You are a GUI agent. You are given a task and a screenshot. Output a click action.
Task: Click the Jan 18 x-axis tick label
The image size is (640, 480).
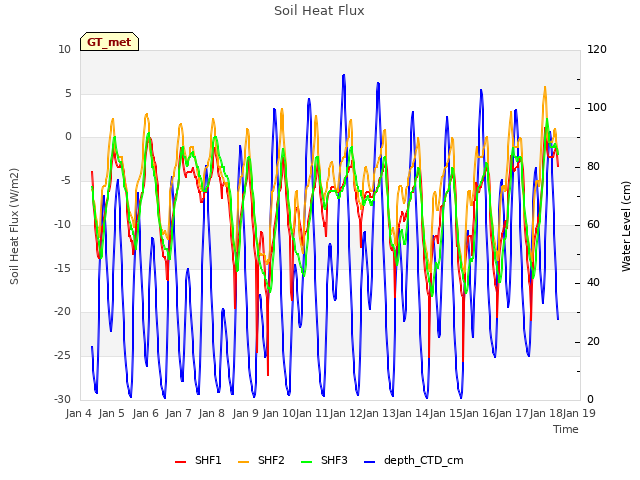tap(546, 413)
